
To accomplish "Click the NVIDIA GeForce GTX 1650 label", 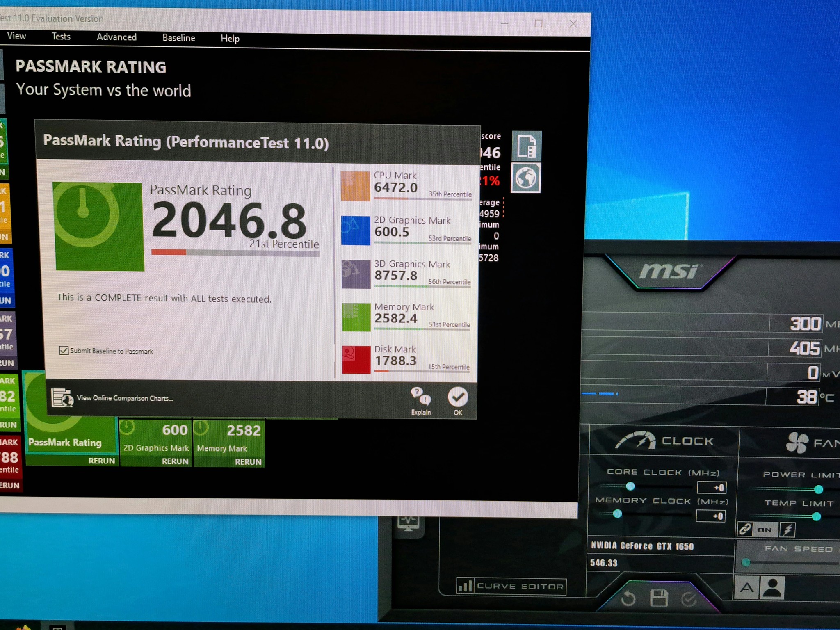I will (642, 546).
